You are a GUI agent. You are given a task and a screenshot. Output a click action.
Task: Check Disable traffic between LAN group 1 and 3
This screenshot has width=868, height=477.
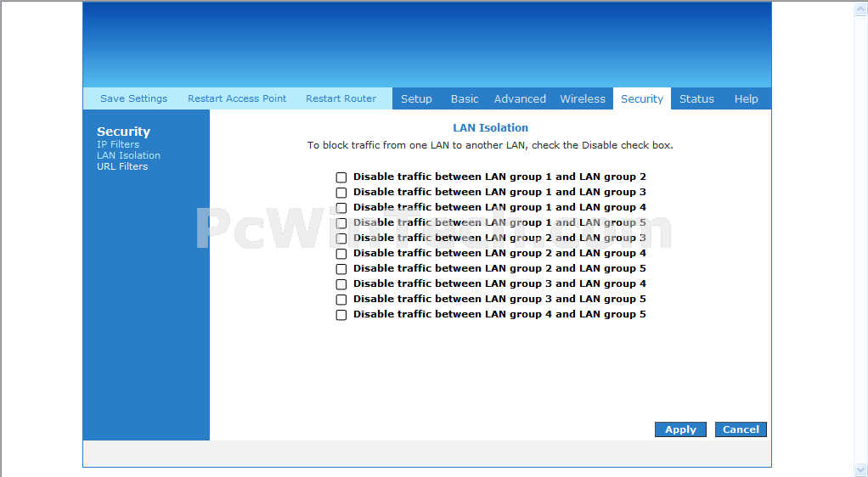click(x=341, y=193)
